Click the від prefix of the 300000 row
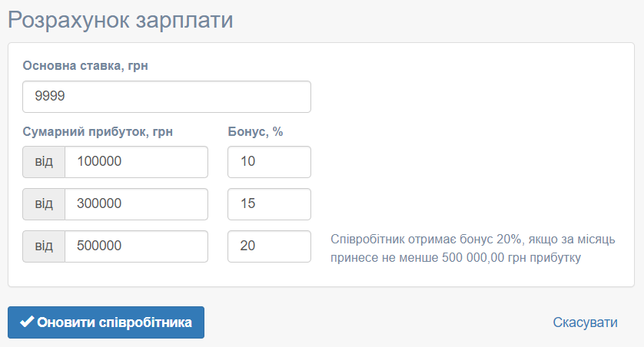The image size is (644, 347). [44, 204]
